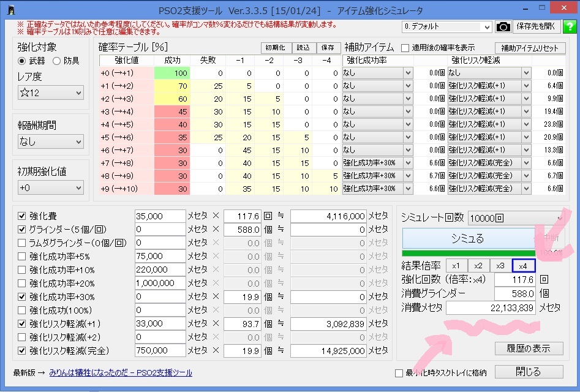This screenshot has height=392, width=580.
Task: Open help with the green question mark icon
Action: [x=569, y=26]
